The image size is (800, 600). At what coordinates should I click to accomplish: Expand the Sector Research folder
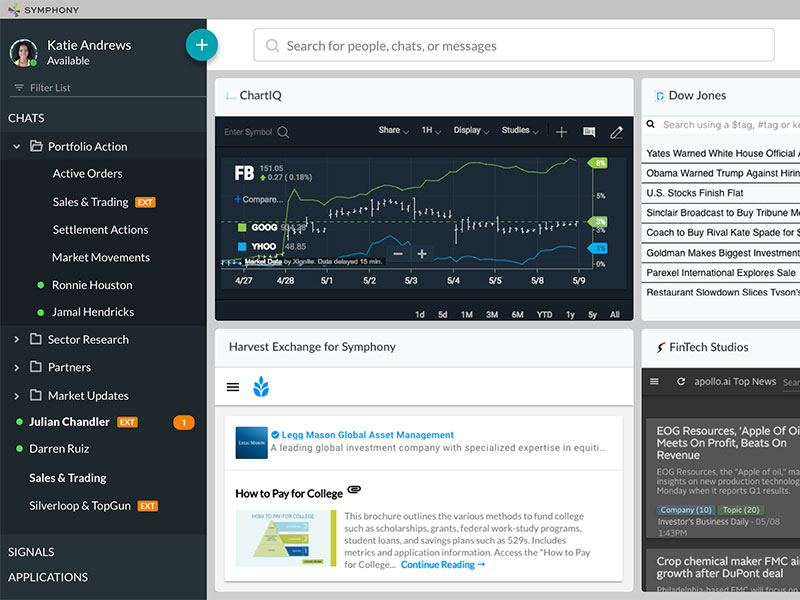click(17, 340)
